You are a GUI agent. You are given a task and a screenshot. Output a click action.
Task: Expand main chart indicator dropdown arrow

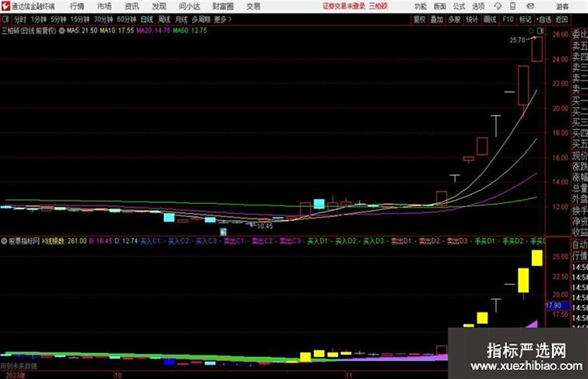point(62,30)
